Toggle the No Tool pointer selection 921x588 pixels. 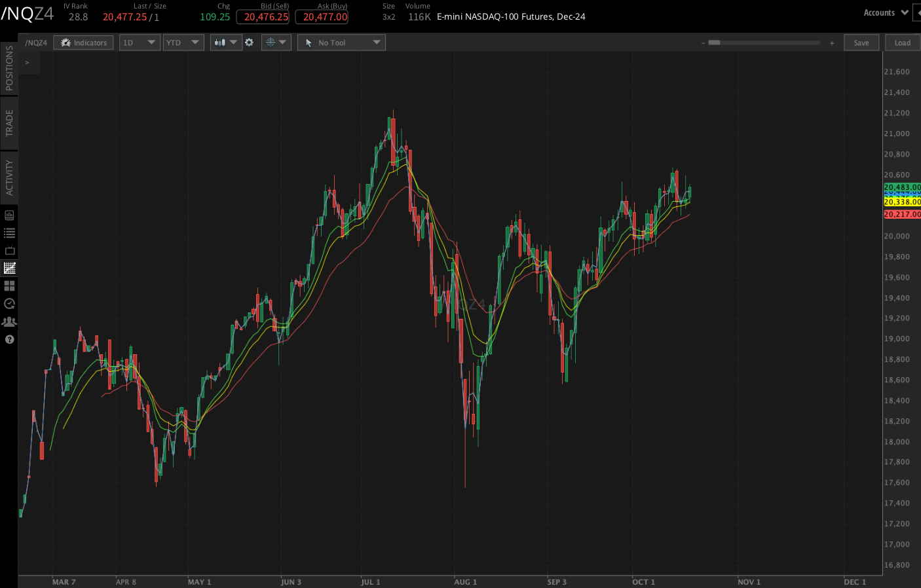(x=341, y=42)
